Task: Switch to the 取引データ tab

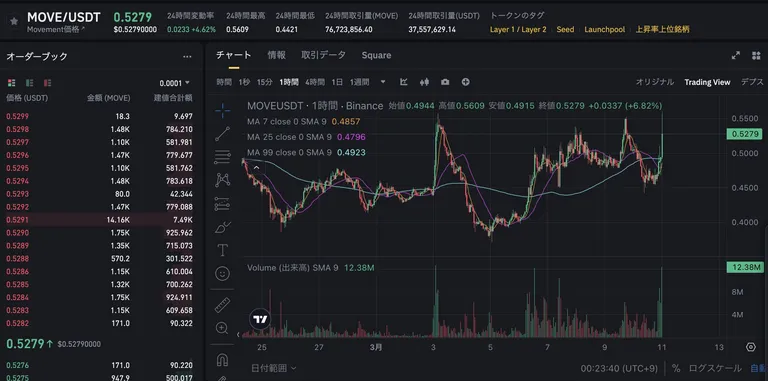Action: (323, 55)
